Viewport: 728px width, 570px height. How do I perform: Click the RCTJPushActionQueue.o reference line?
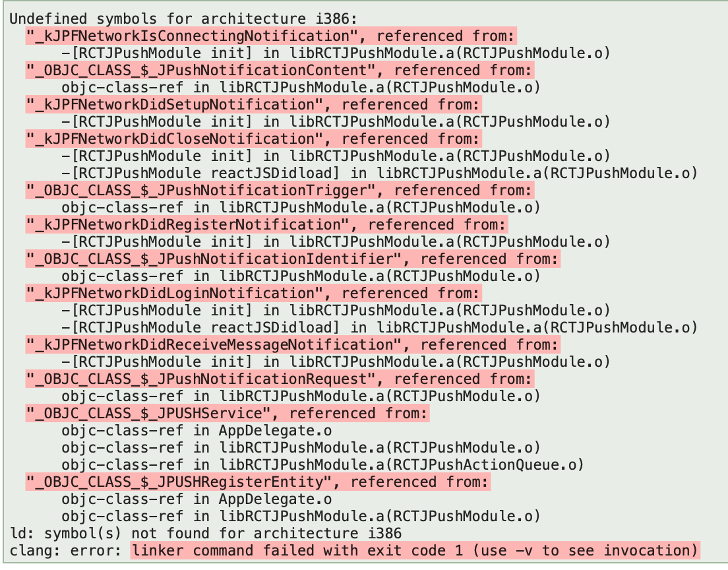[322, 464]
